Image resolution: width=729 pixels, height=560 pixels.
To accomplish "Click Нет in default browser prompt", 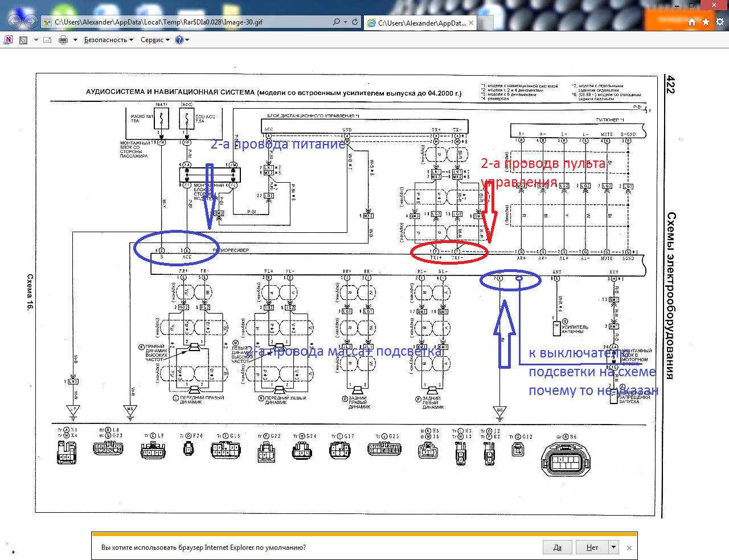I will pos(592,547).
